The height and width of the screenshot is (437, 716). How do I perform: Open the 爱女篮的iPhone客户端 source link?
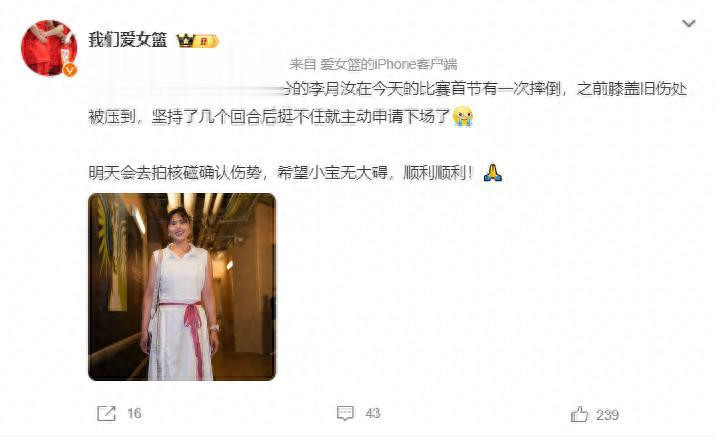[388, 64]
